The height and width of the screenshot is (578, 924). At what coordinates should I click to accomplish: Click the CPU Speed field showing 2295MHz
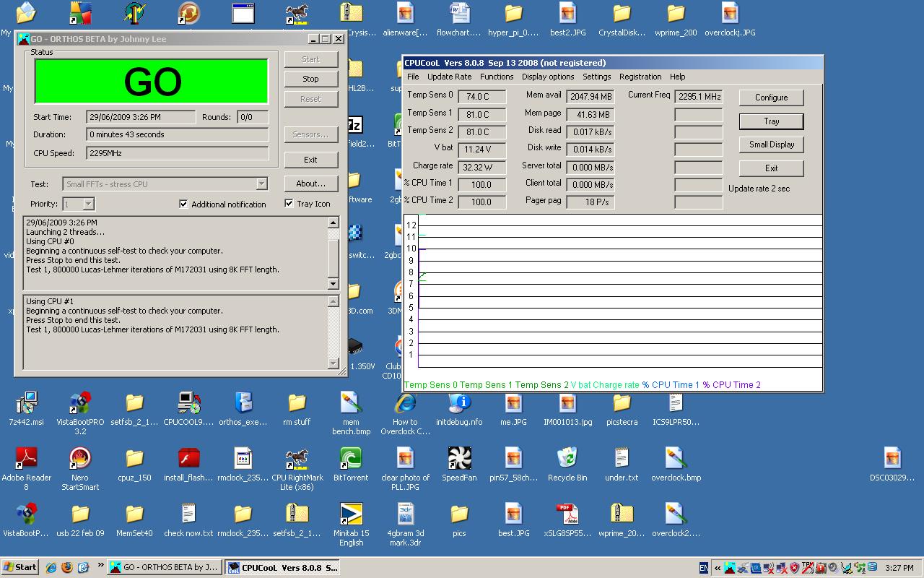point(177,153)
